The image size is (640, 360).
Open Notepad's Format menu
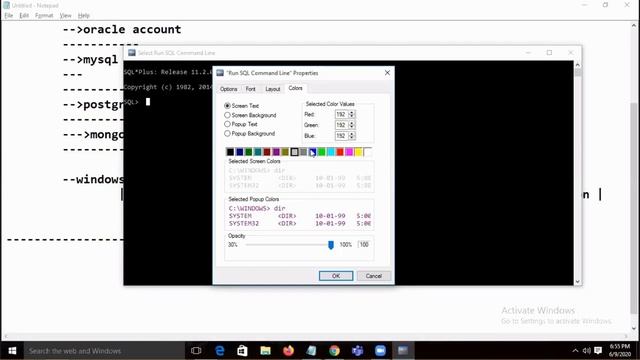44,16
